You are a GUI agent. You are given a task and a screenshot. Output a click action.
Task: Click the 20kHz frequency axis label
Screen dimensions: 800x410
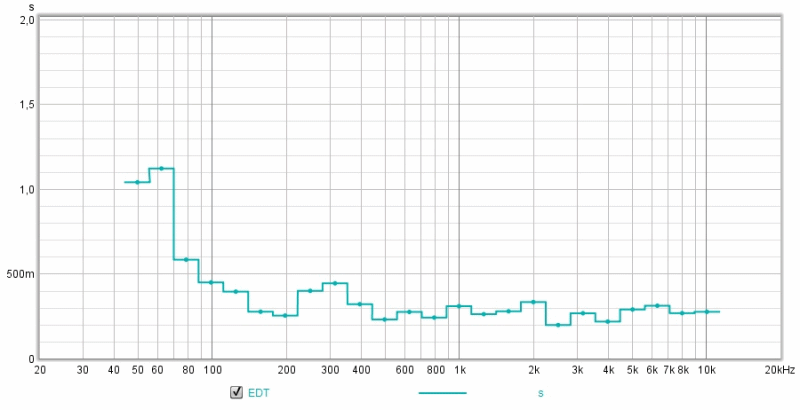pos(780,370)
